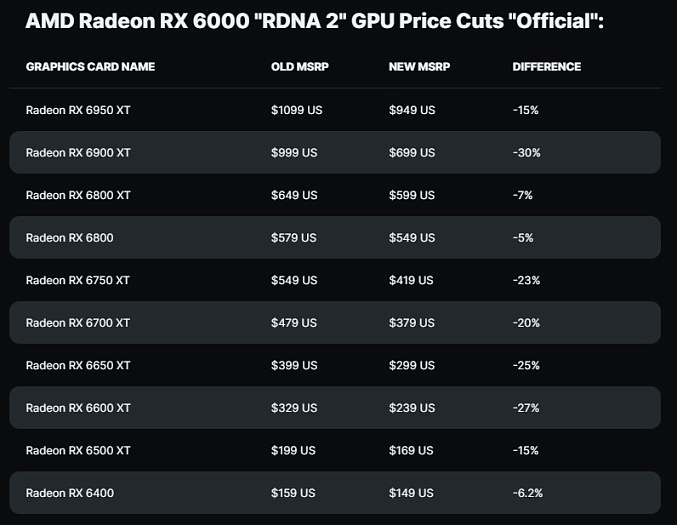The height and width of the screenshot is (525, 677).
Task: Select the Radeon RX 6800 row
Action: tap(335, 237)
